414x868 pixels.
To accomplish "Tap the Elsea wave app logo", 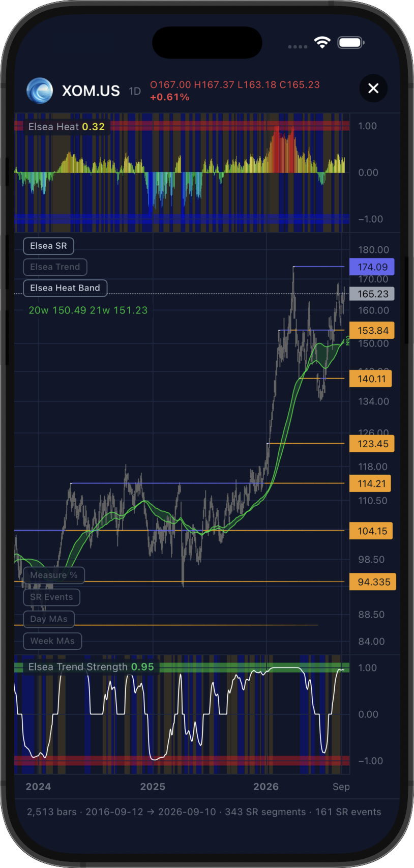I will (40, 91).
